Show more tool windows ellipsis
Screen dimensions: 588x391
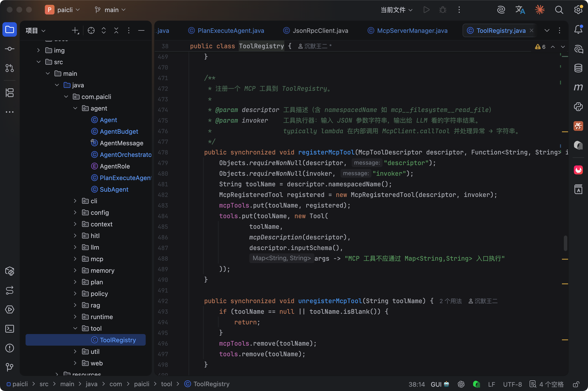pos(9,112)
